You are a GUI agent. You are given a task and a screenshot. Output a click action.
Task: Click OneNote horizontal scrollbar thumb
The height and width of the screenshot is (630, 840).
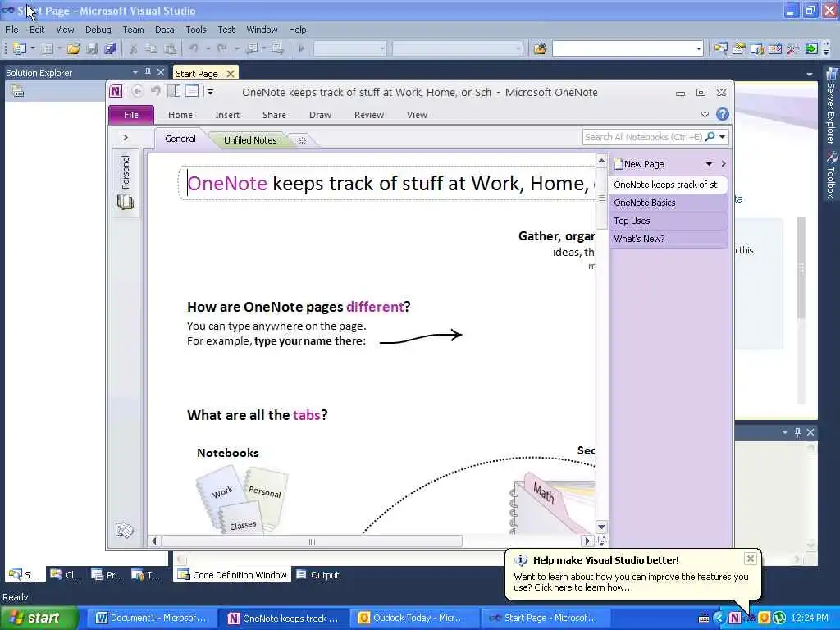click(312, 541)
